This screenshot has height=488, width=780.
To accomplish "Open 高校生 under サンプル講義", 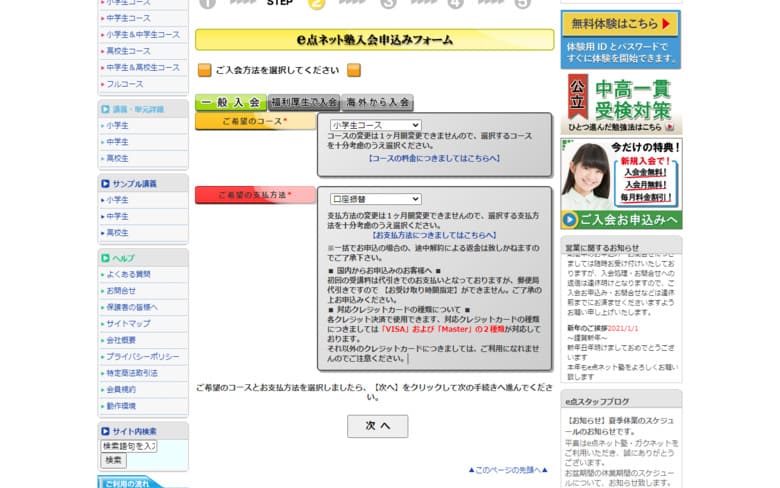I will click(x=117, y=233).
